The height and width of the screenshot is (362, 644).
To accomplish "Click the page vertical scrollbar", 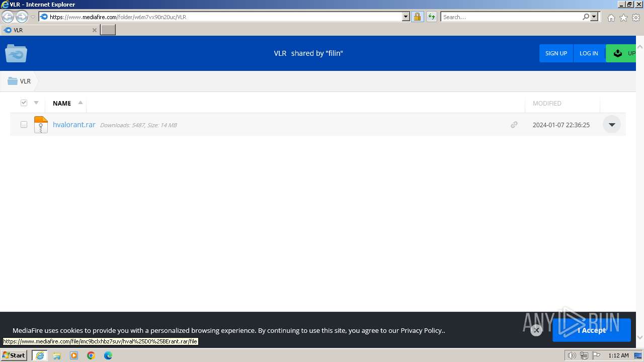I will (x=640, y=191).
